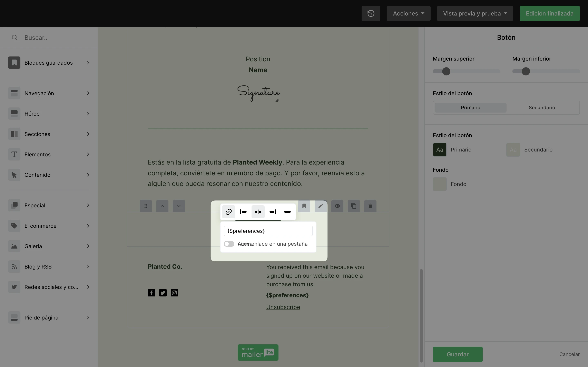Viewport: 588px width, 367px height.
Task: Expand the Elementos category
Action: tap(49, 154)
